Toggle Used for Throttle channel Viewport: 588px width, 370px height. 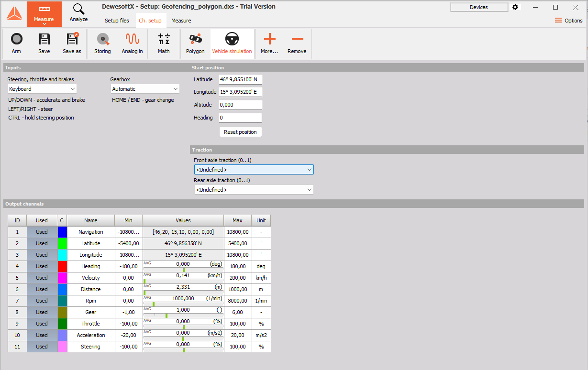[x=42, y=324]
